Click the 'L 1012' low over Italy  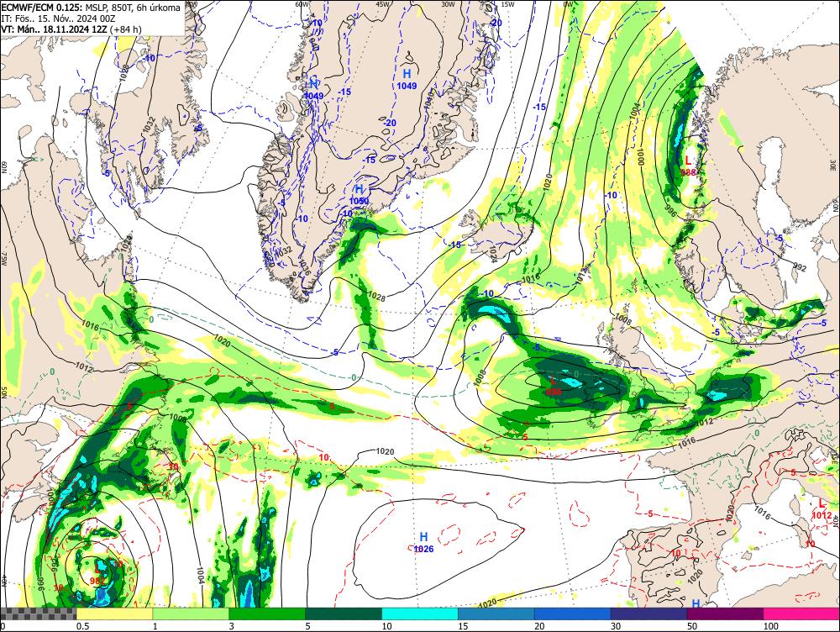point(822,509)
